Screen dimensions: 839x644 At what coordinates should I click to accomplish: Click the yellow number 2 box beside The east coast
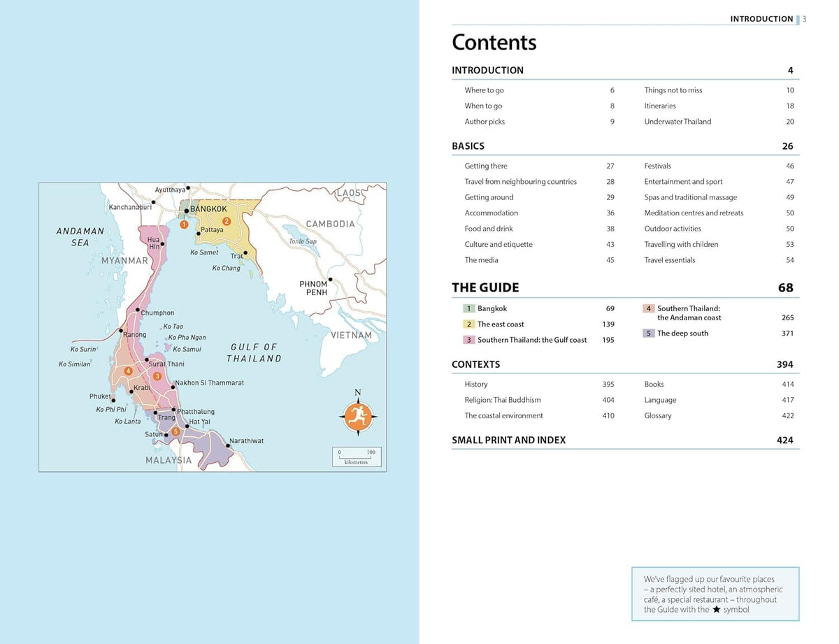(469, 324)
